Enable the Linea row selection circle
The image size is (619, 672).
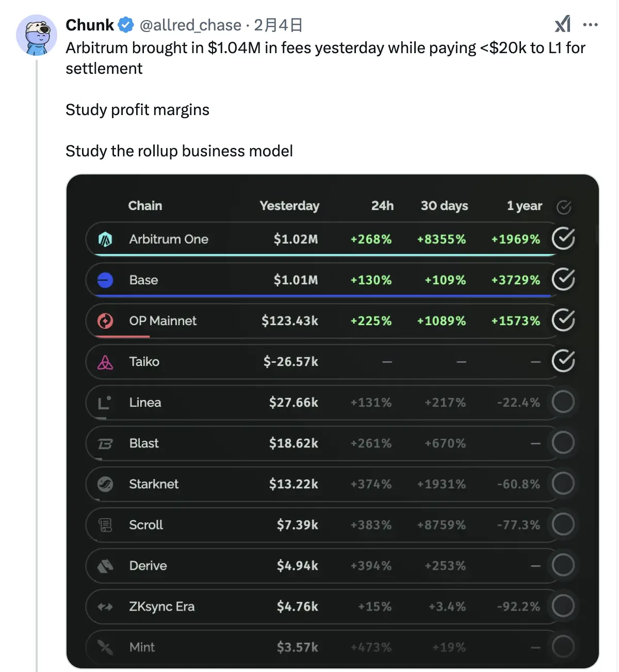563,402
